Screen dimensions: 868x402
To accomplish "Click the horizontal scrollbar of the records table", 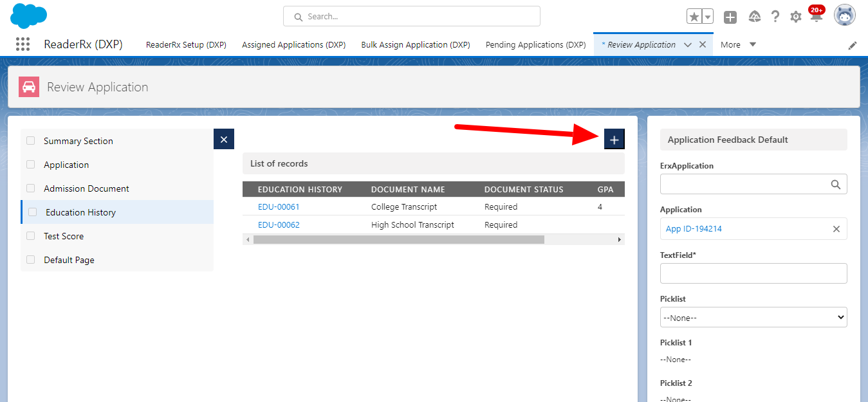I will coord(398,239).
